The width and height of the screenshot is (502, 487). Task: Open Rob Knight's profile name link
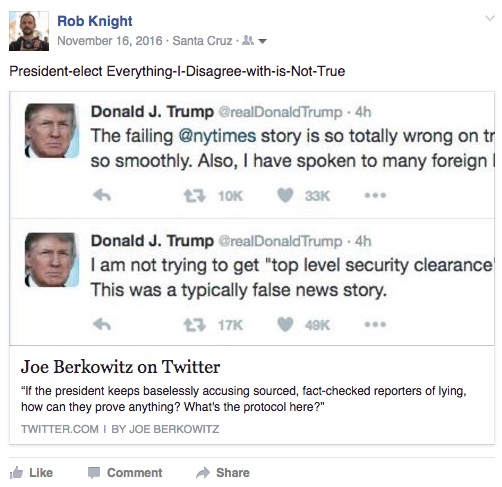click(x=95, y=21)
